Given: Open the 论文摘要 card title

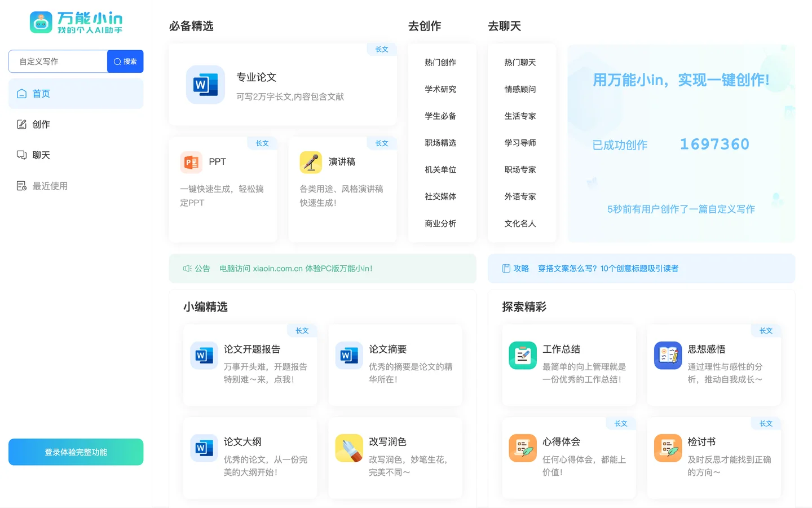Looking at the screenshot, I should 387,349.
